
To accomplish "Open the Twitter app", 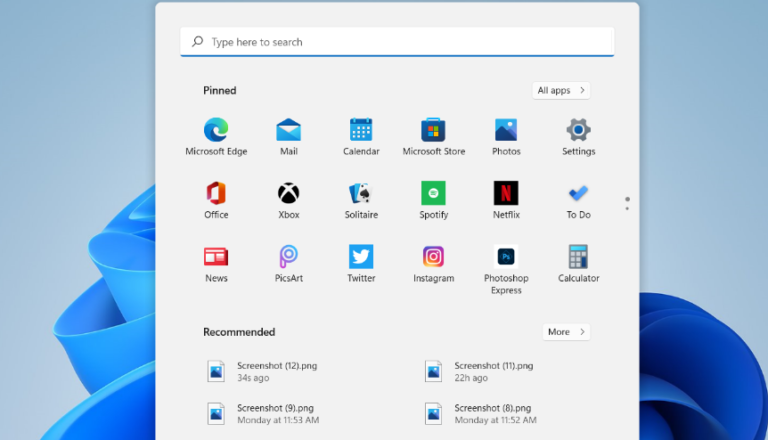I will [x=361, y=263].
